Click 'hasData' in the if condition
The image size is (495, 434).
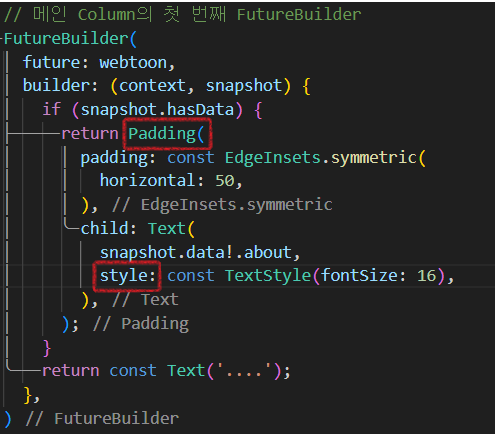point(200,110)
